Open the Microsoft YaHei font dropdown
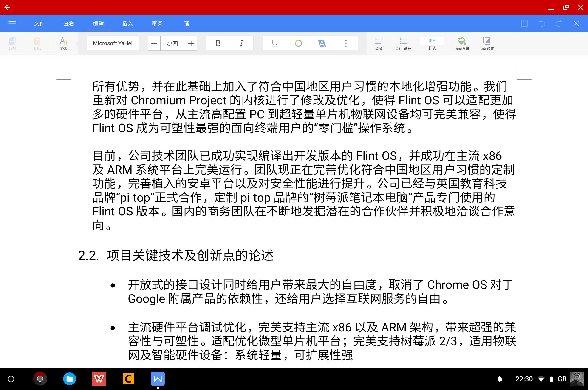 click(113, 43)
